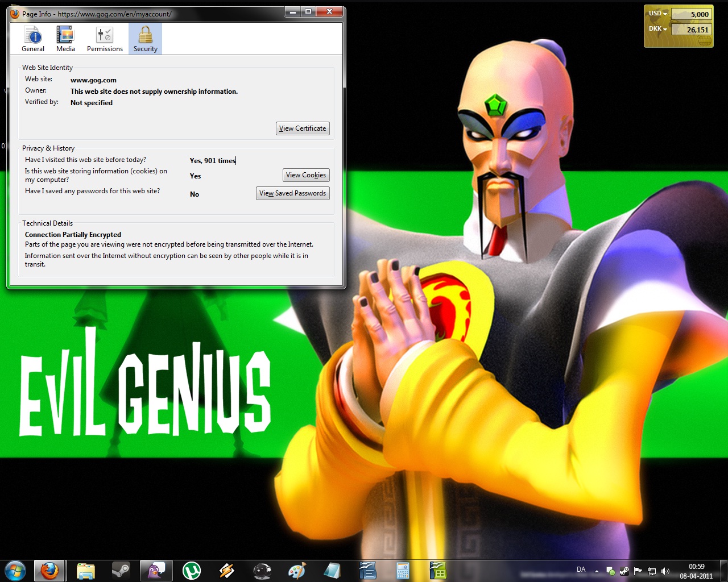Click the network connection tray icon
728x582 pixels.
pos(652,571)
